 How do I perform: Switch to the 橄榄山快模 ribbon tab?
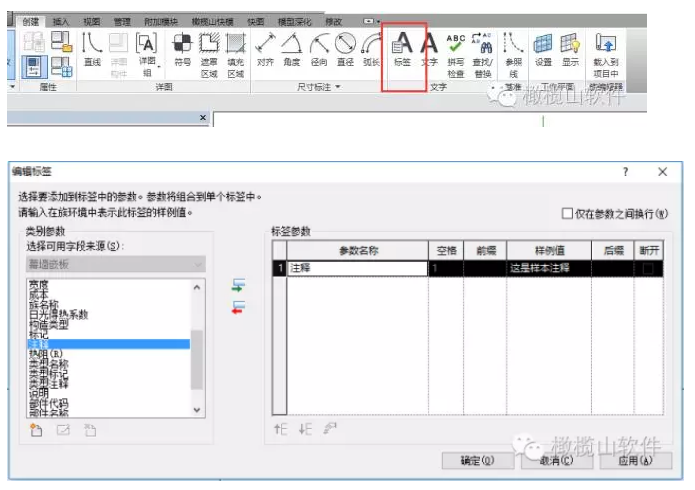[212, 21]
